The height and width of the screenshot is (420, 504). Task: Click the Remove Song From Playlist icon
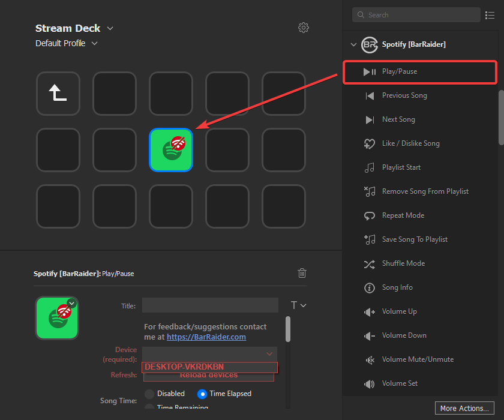point(370,191)
